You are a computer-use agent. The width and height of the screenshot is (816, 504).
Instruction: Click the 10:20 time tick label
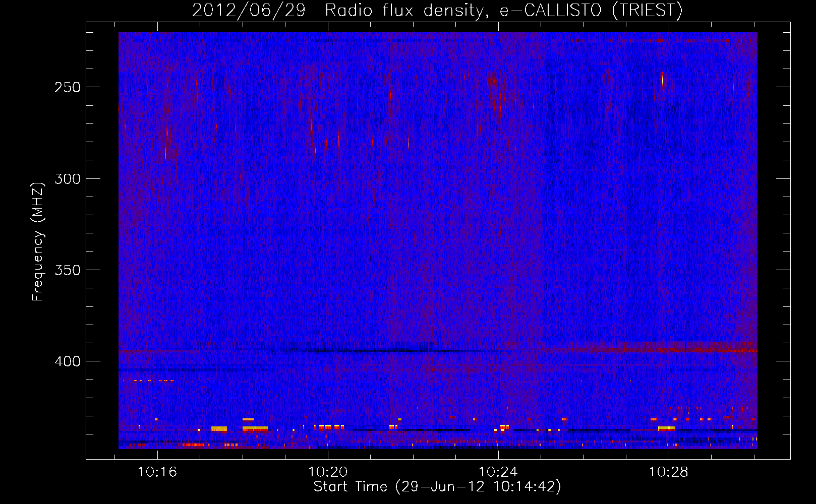(x=328, y=472)
